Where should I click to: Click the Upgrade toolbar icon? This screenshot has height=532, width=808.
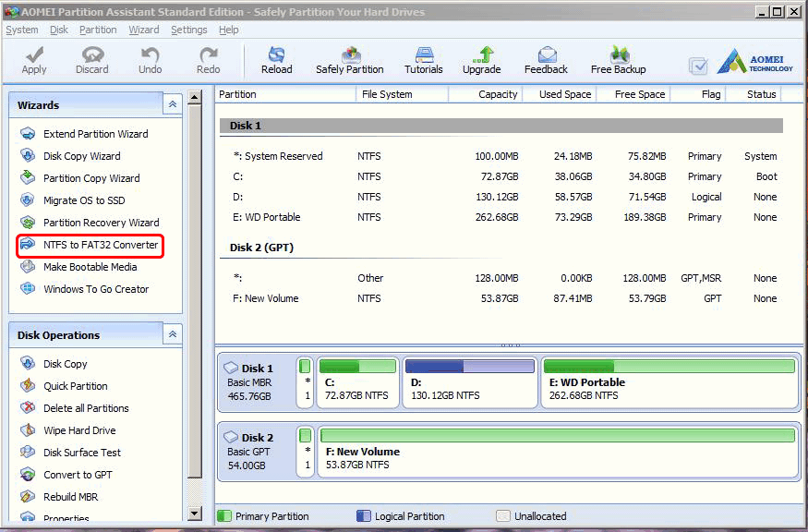coord(482,54)
